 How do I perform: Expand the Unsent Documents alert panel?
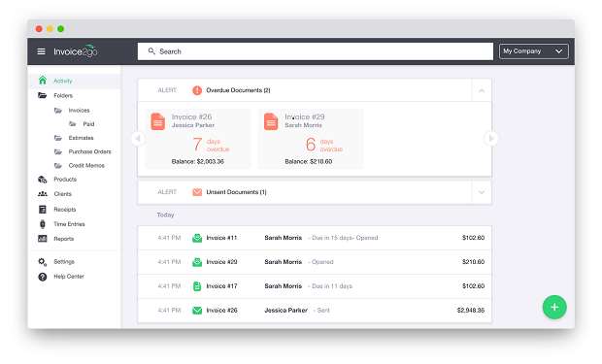[482, 192]
